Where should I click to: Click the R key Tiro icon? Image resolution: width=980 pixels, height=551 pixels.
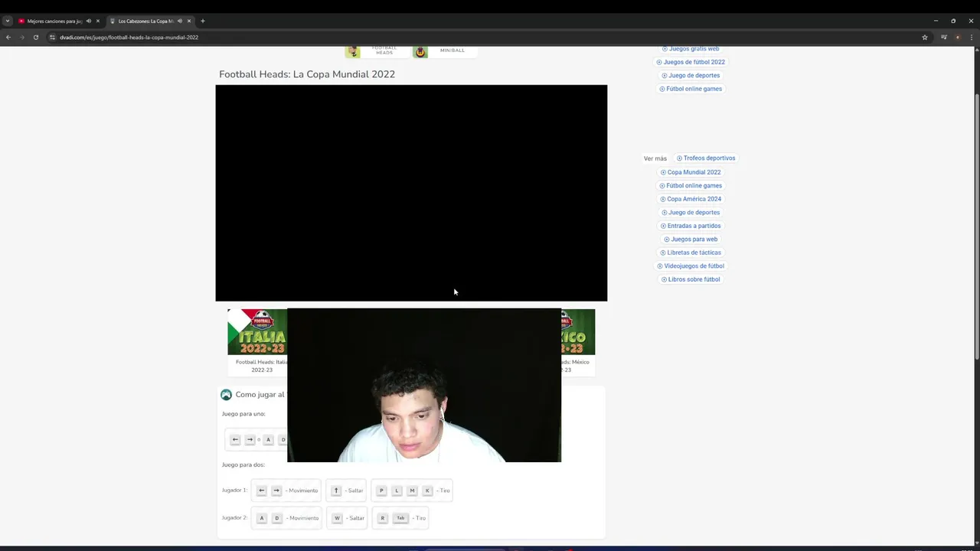382,518
